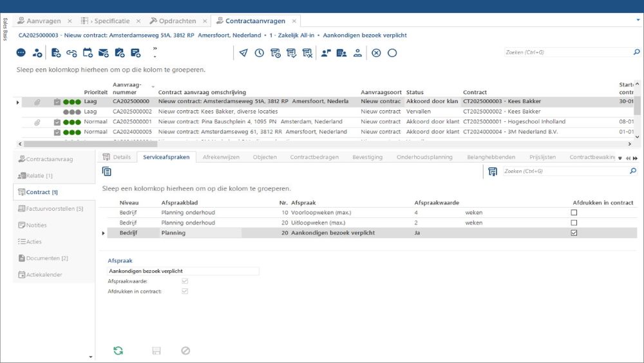This screenshot has width=644, height=363.
Task: Click the calendar icon with plus sign
Action: point(88,53)
